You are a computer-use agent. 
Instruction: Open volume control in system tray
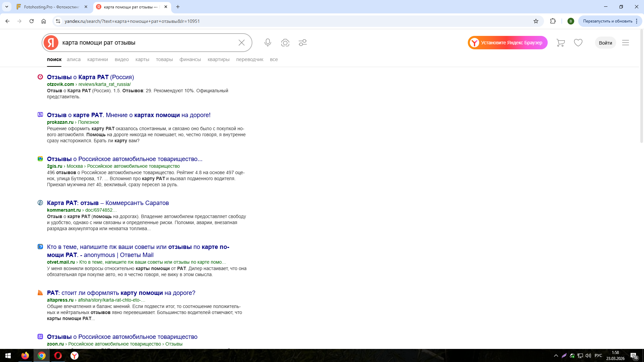pyautogui.click(x=588, y=356)
